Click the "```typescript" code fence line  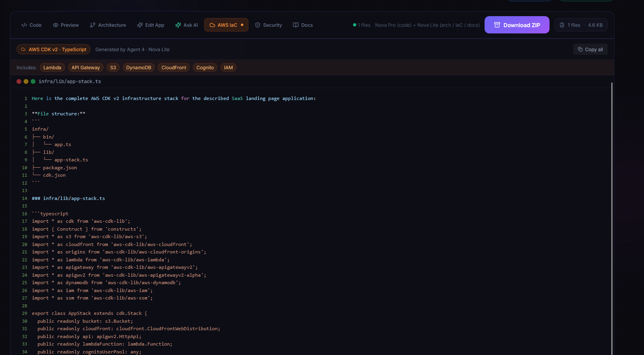[x=50, y=214]
